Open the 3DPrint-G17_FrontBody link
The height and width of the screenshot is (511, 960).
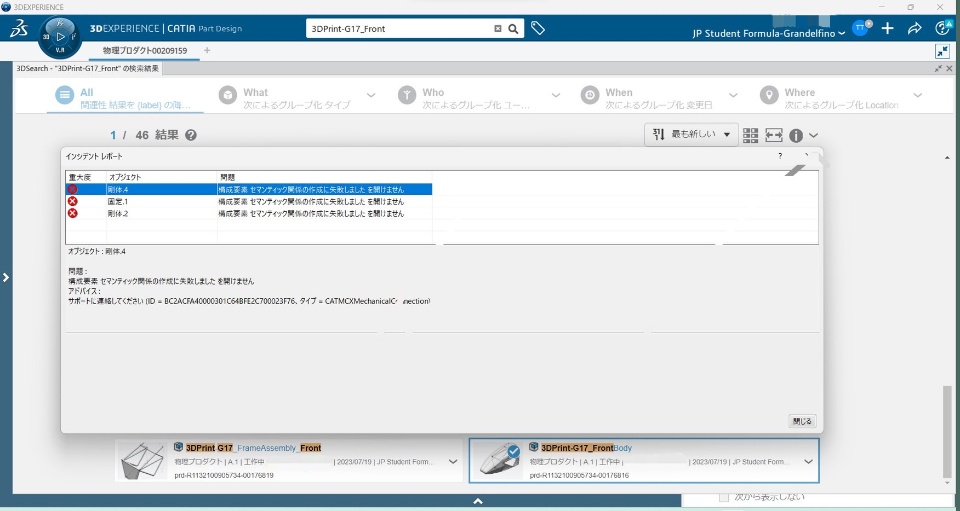pyautogui.click(x=587, y=448)
